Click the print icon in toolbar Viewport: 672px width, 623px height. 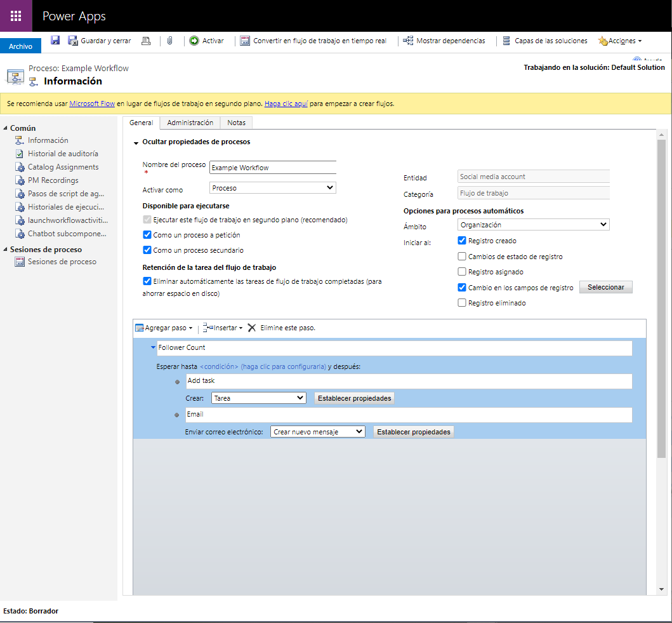(146, 41)
